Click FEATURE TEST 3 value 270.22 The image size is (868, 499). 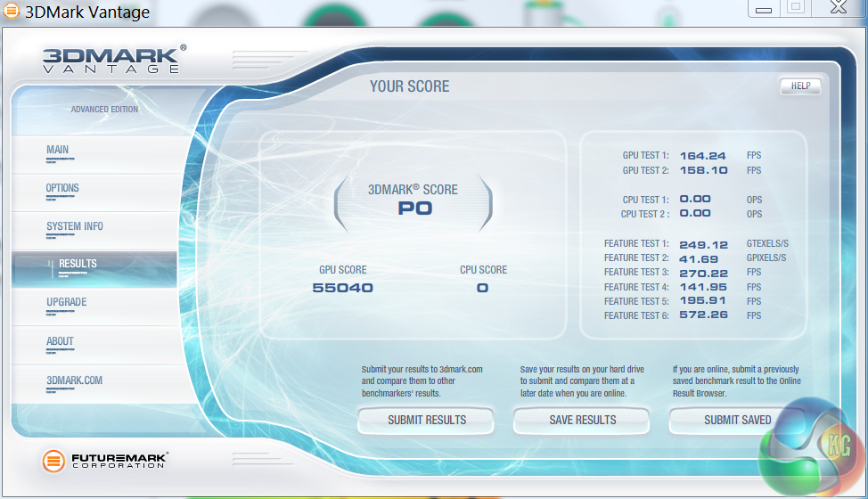point(704,274)
